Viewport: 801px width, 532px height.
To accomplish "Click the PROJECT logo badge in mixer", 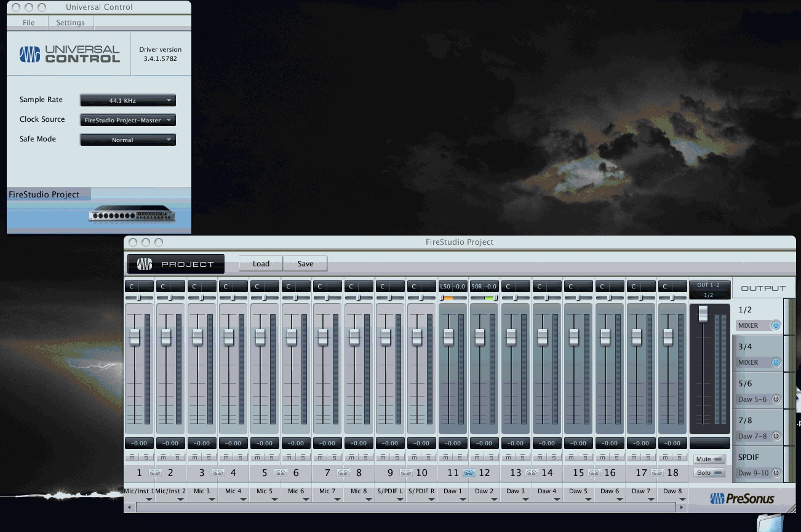I will pos(176,264).
